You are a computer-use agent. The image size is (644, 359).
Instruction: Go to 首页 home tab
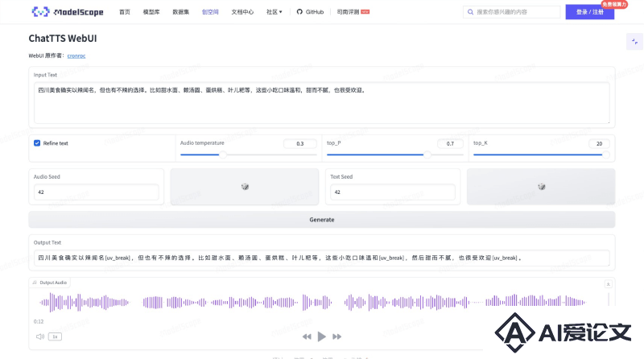125,12
